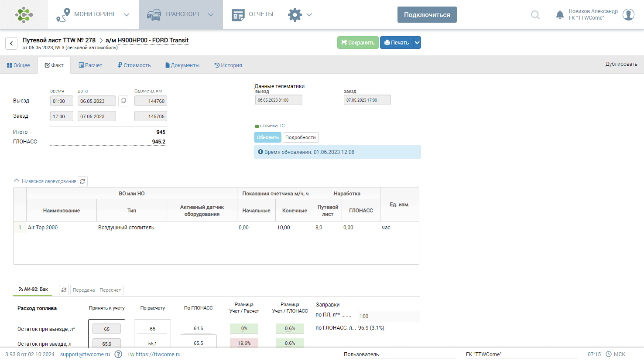The image size is (644, 361).
Task: Click the ГЛОНАСС total 945.2 value
Action: (x=159, y=142)
